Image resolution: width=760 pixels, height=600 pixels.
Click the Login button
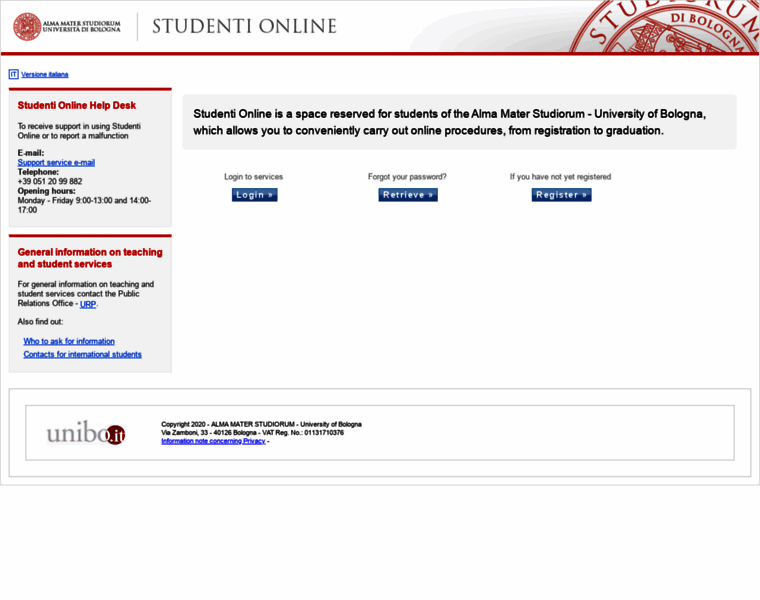[254, 195]
